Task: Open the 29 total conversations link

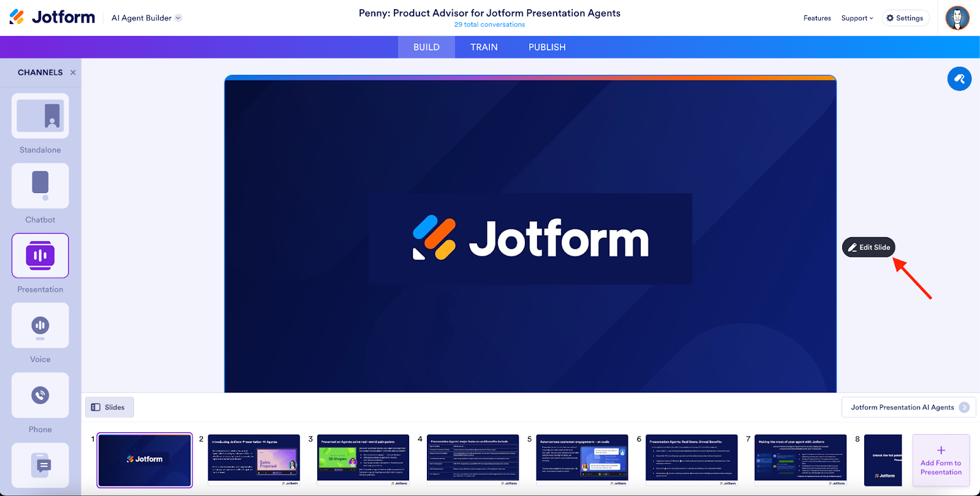Action: pyautogui.click(x=489, y=25)
